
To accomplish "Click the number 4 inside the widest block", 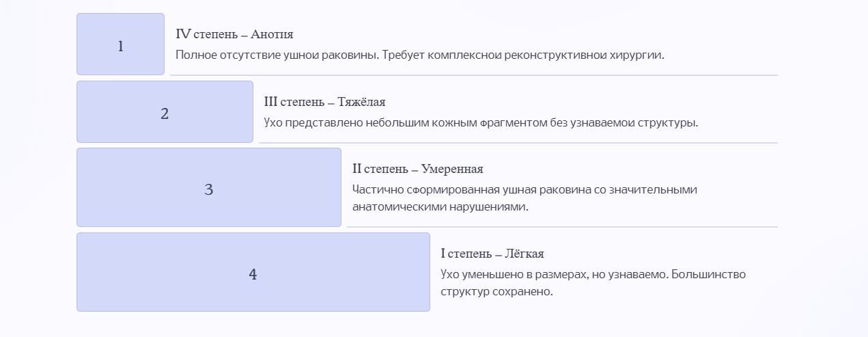I will pyautogui.click(x=253, y=274).
